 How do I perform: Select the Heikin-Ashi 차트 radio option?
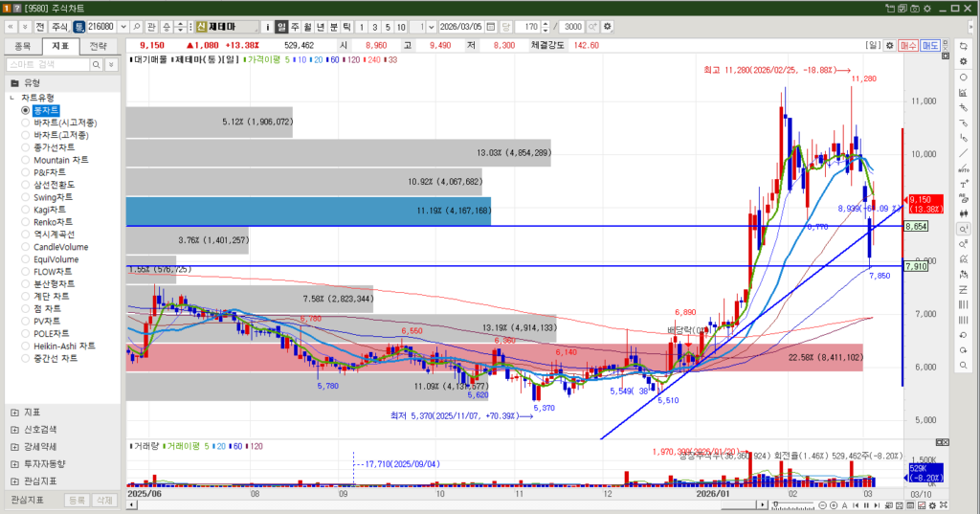27,346
